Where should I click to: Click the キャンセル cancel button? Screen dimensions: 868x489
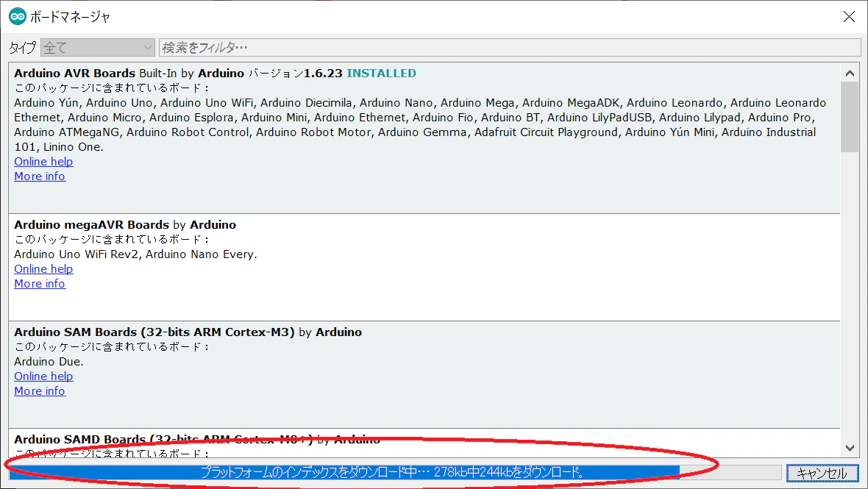[x=822, y=473]
